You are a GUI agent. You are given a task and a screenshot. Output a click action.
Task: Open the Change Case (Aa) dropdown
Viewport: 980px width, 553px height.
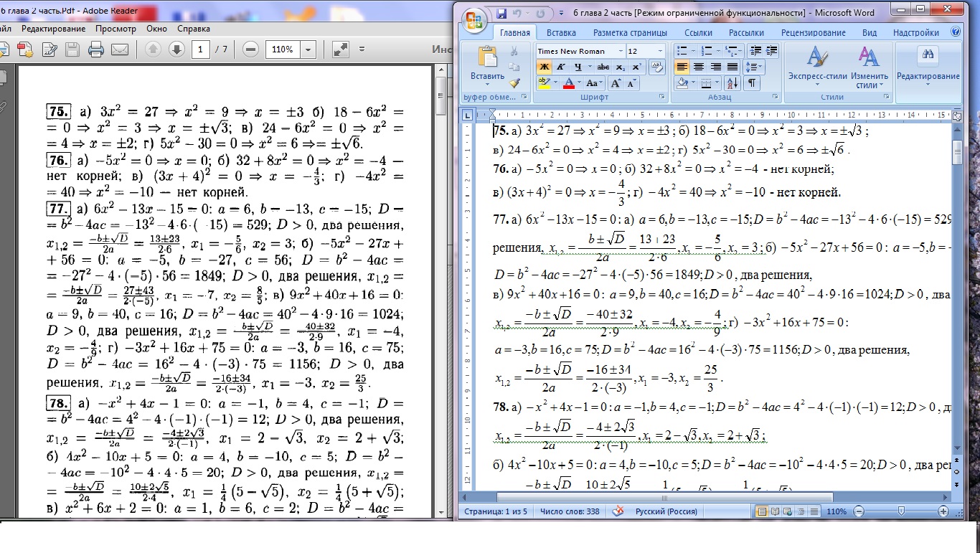[x=594, y=83]
